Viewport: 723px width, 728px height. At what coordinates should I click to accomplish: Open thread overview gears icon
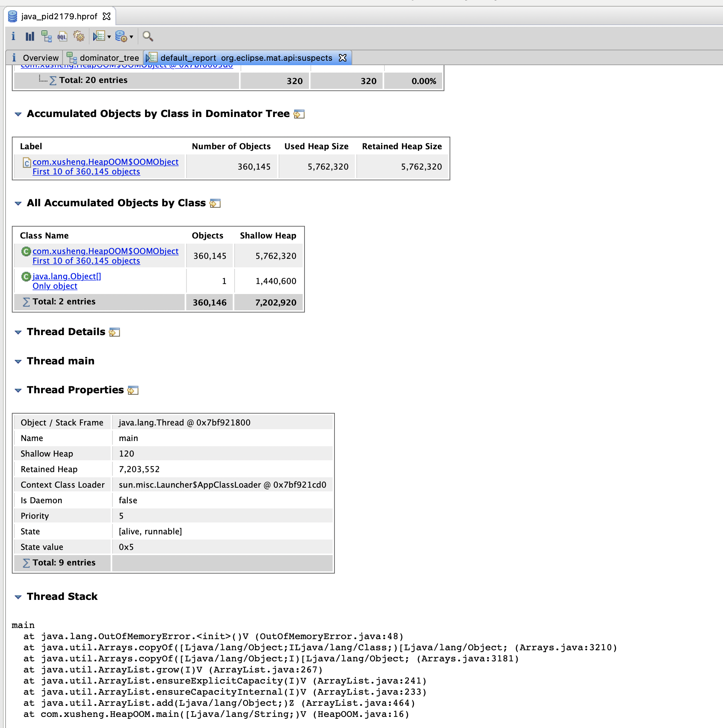[79, 36]
